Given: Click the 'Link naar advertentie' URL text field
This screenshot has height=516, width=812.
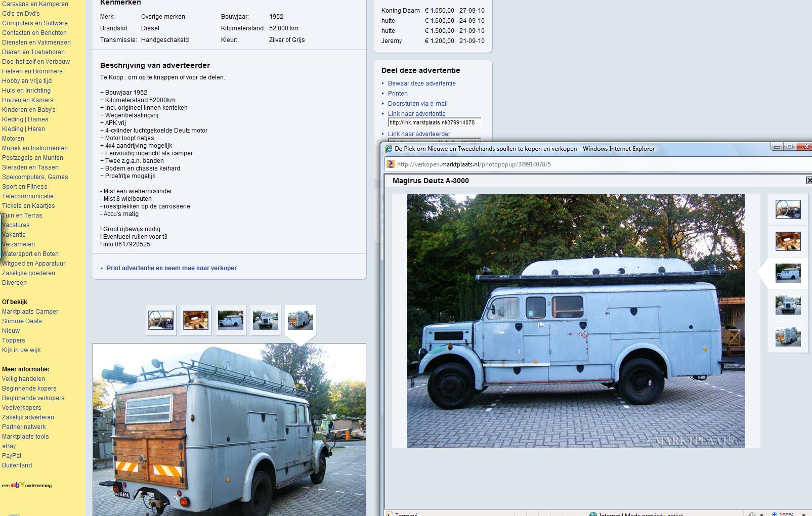Looking at the screenshot, I should (x=434, y=122).
